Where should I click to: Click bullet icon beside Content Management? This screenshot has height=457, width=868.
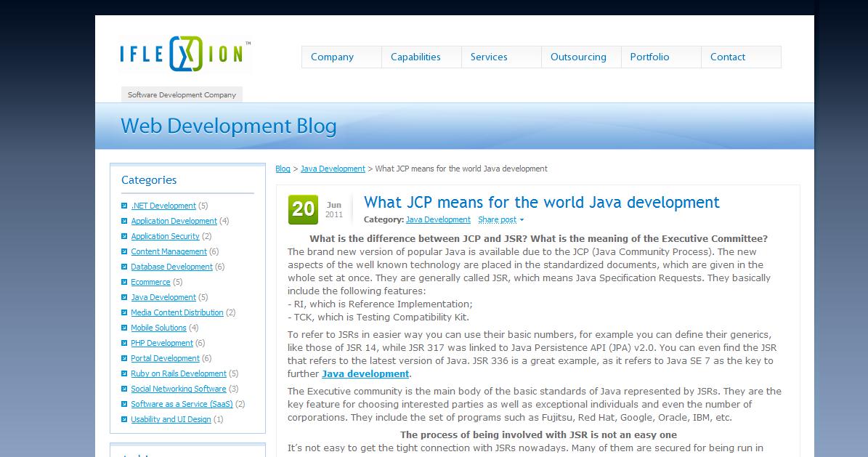pyautogui.click(x=124, y=251)
